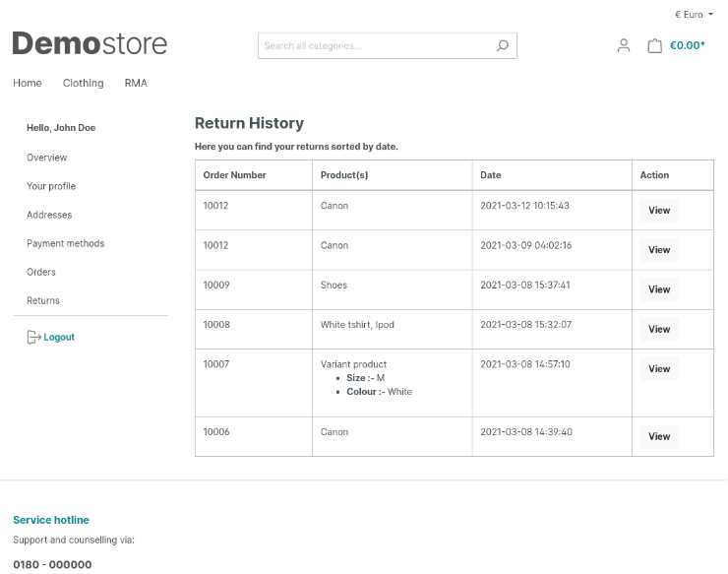Open the user account icon
This screenshot has width=728, height=574.
(x=623, y=45)
